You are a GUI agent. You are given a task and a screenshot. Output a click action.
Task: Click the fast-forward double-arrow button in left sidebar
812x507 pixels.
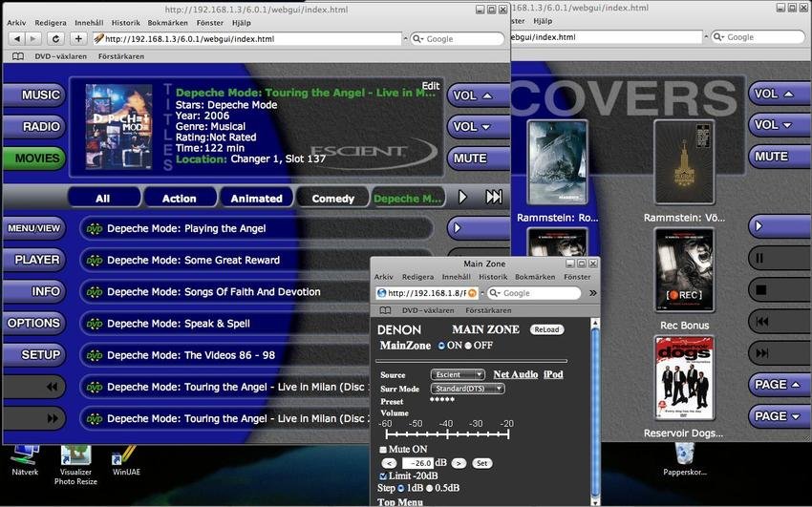34,418
